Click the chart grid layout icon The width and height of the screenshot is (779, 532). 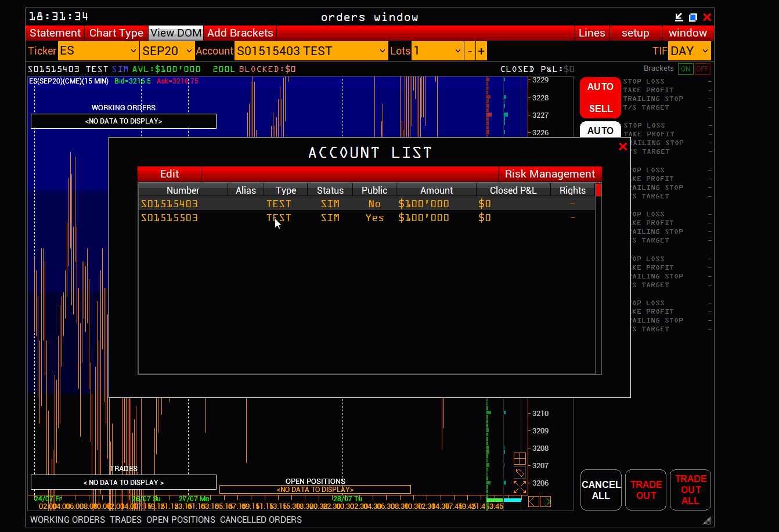520,459
